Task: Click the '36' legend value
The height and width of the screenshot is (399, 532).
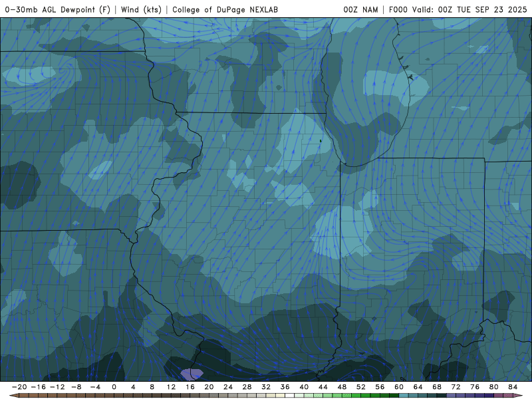Action: 285,387
